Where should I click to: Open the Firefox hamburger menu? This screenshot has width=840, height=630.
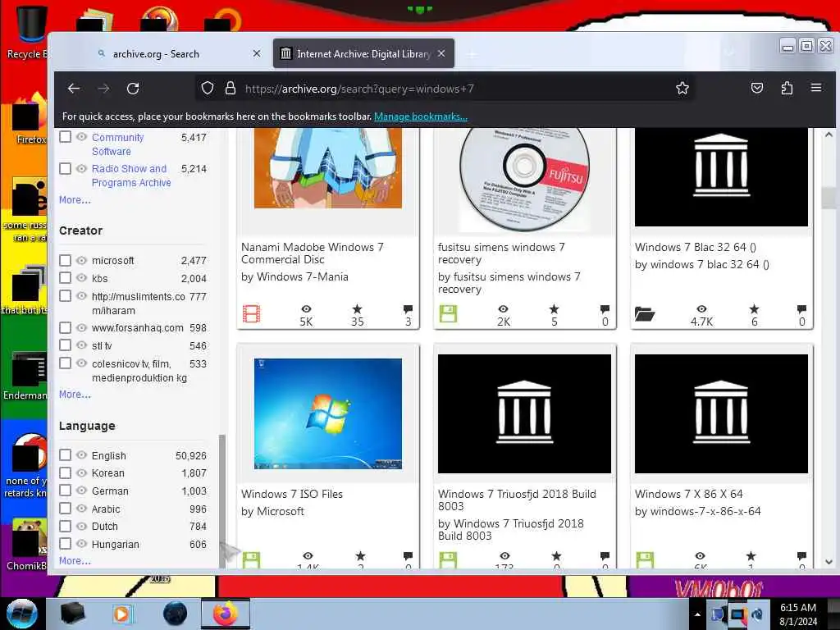pos(816,87)
